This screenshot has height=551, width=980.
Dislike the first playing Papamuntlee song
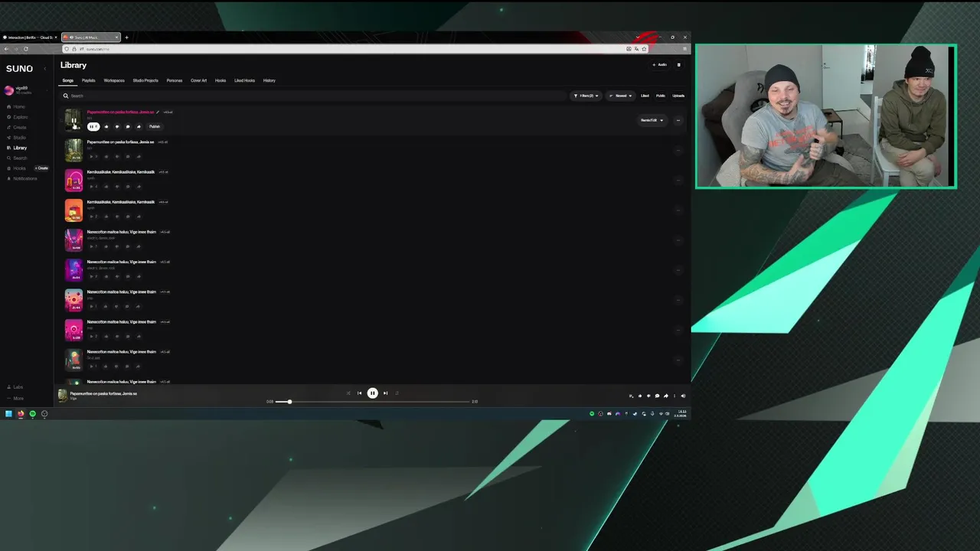tap(117, 126)
